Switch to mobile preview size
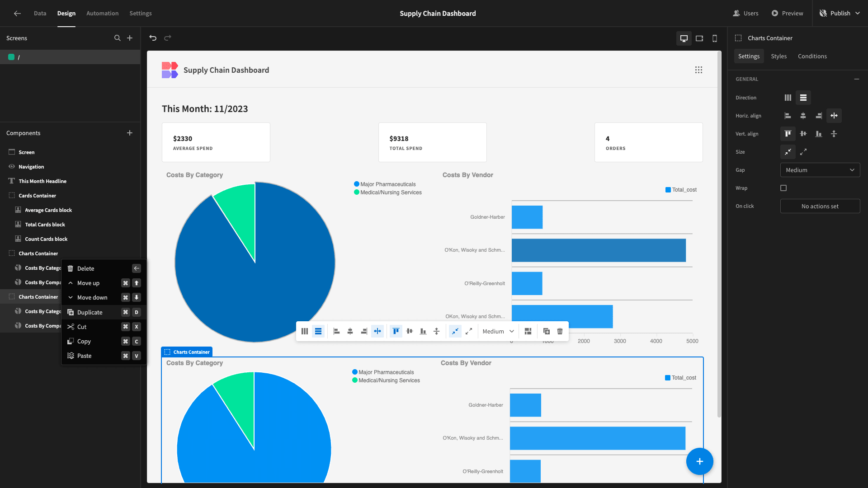This screenshot has height=488, width=868. point(715,38)
